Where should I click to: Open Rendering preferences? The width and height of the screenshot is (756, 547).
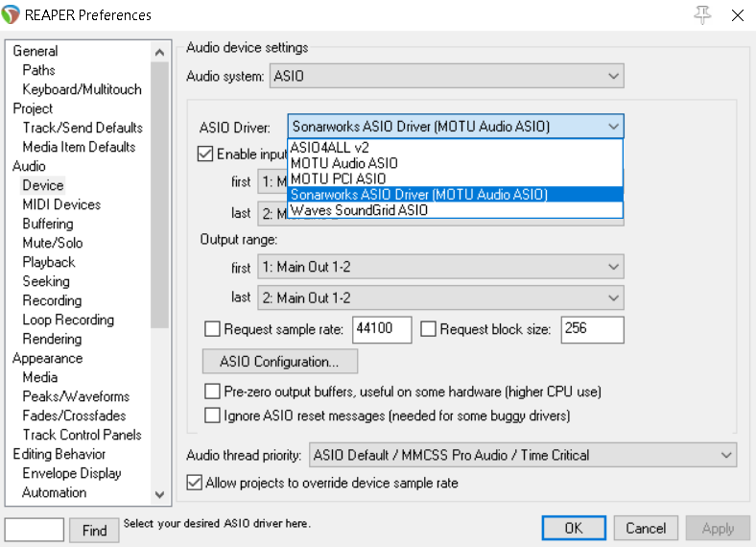(52, 339)
